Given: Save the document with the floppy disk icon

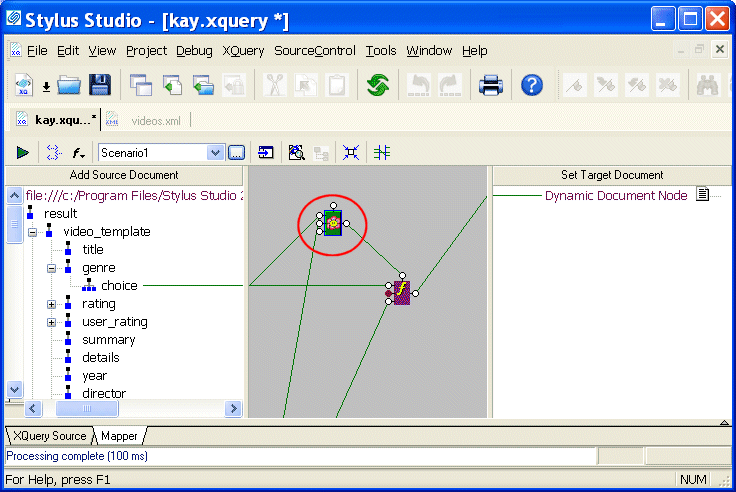Looking at the screenshot, I should 99,86.
